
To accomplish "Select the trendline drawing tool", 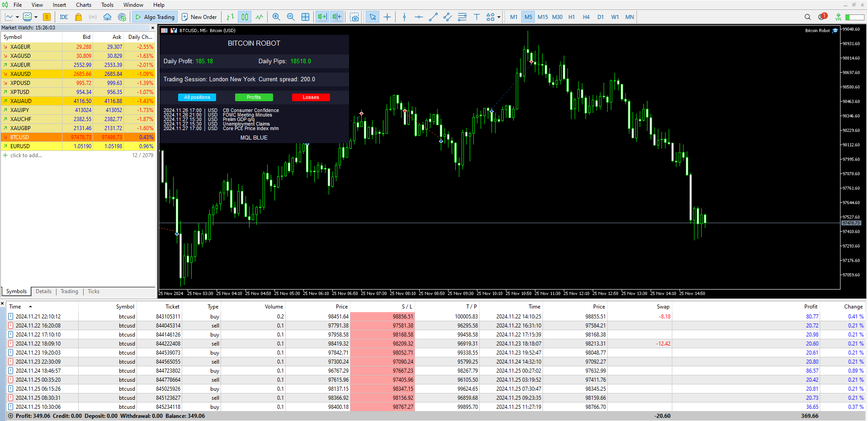I will click(x=433, y=17).
